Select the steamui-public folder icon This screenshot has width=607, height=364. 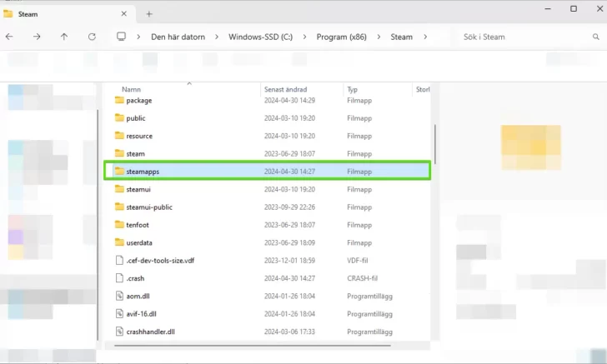point(119,207)
